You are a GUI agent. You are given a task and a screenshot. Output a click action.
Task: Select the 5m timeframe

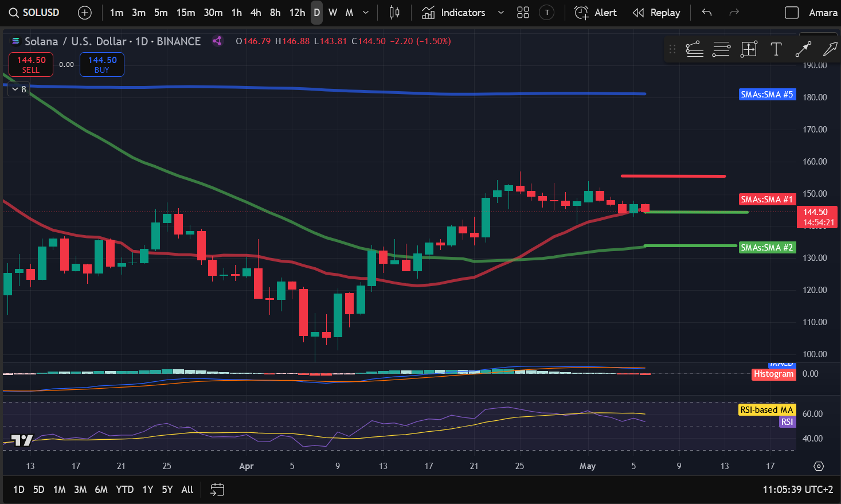click(x=161, y=13)
